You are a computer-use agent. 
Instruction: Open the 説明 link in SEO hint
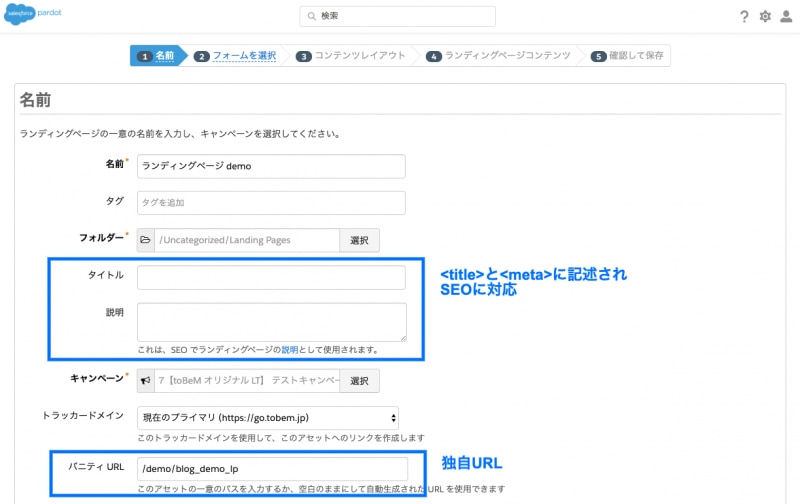(290, 350)
